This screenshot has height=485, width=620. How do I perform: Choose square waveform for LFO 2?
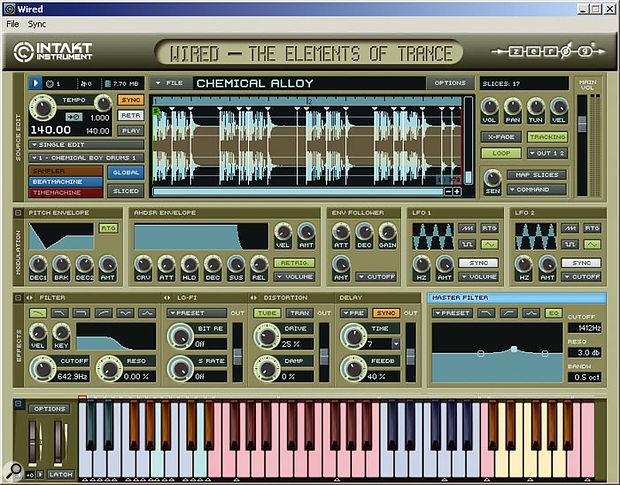tap(570, 244)
